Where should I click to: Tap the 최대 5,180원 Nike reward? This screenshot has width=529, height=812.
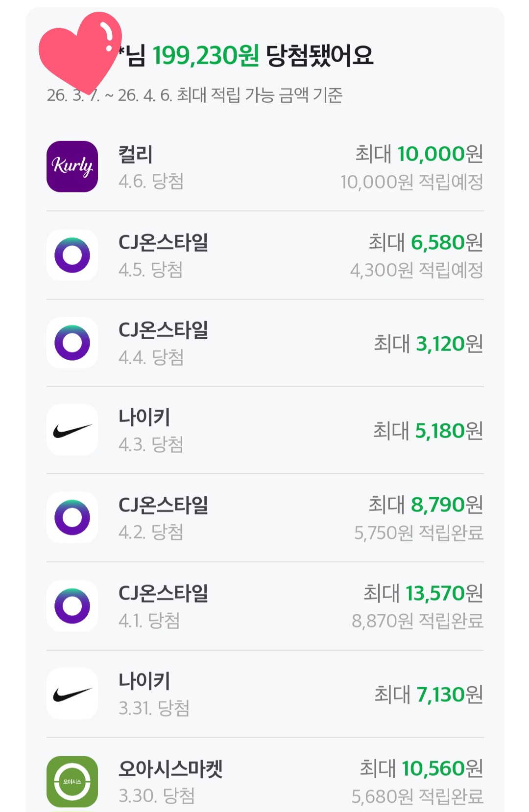pos(428,431)
